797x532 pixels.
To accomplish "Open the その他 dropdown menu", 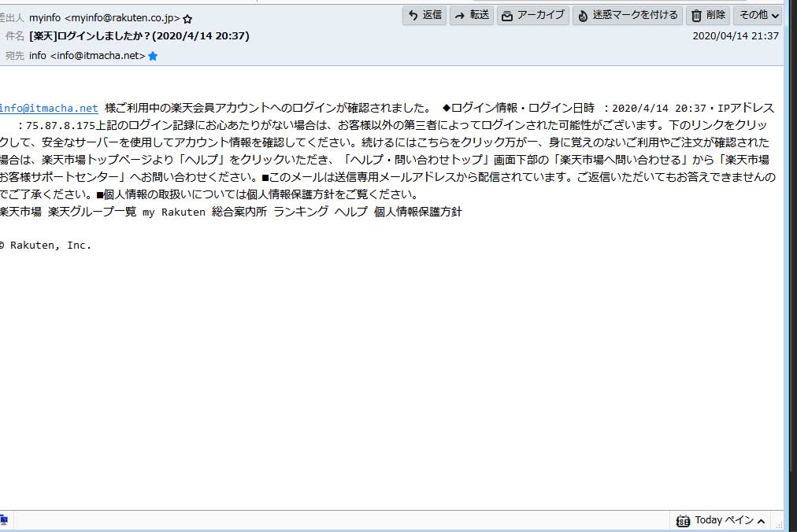I will click(758, 16).
